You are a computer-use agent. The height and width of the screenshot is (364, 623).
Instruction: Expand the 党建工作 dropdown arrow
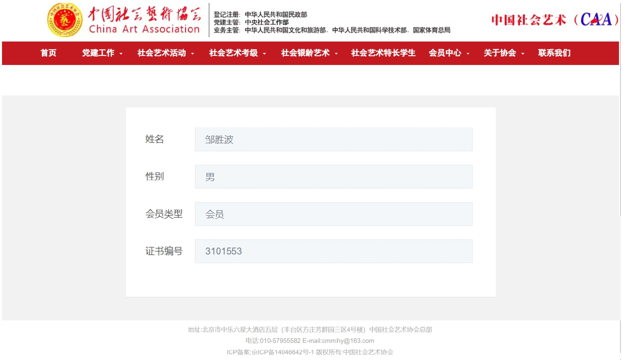(x=121, y=54)
